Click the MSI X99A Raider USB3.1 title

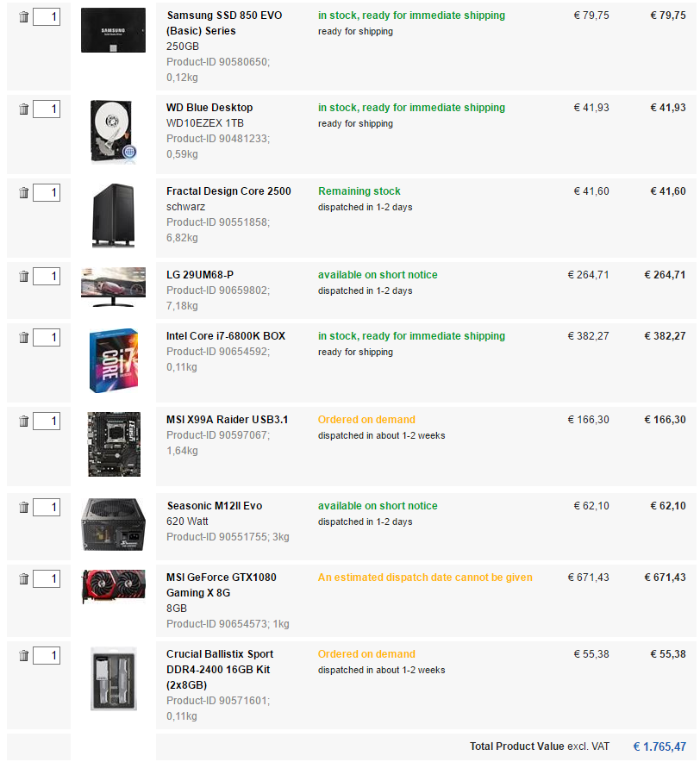(227, 420)
